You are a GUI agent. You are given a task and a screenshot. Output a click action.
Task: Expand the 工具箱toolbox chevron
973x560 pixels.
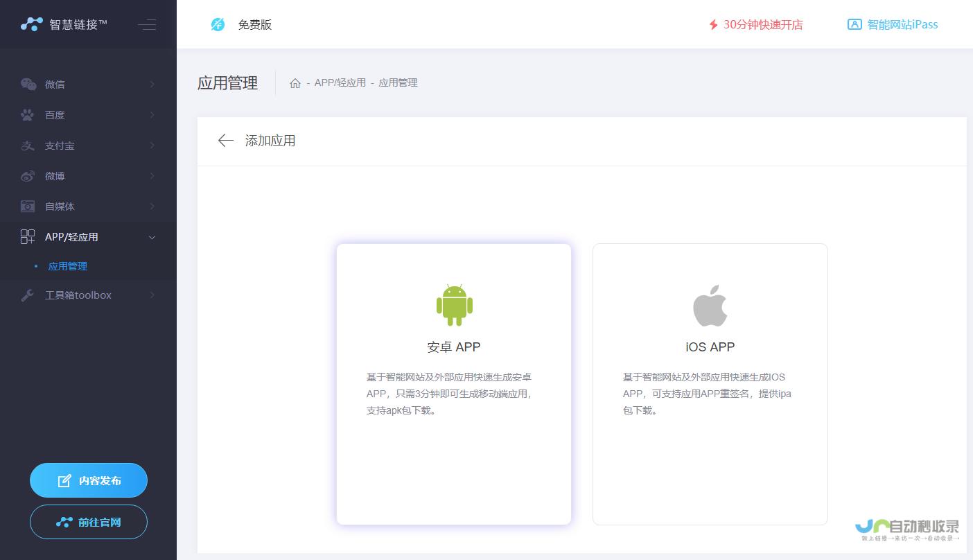click(x=152, y=295)
